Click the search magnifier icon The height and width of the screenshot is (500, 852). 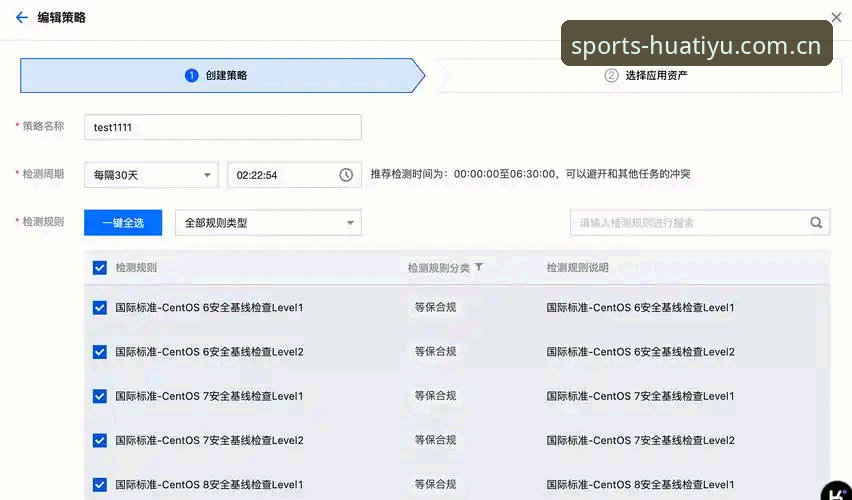click(816, 223)
